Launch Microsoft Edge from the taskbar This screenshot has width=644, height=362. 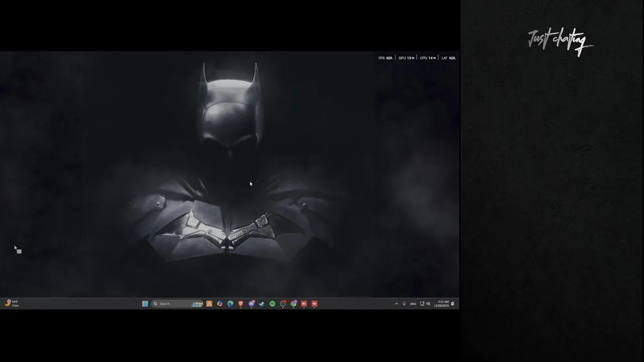click(x=230, y=304)
